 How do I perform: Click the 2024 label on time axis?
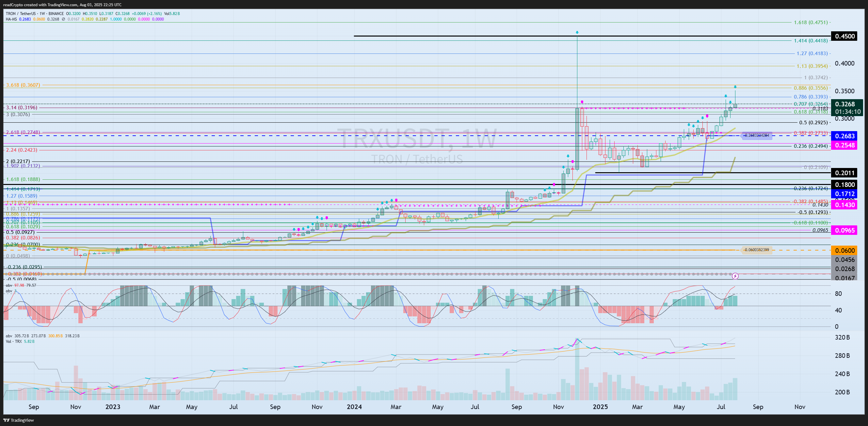pyautogui.click(x=354, y=407)
